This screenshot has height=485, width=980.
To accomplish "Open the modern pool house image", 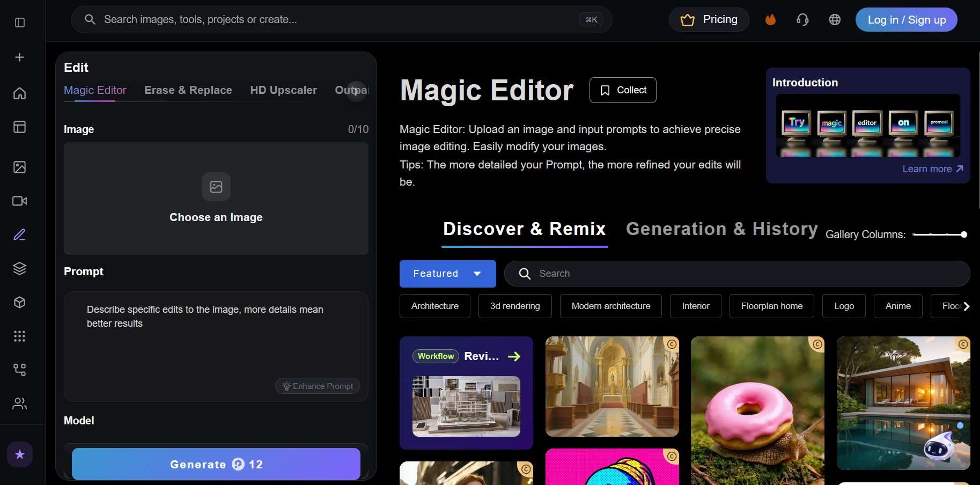I will tap(903, 403).
